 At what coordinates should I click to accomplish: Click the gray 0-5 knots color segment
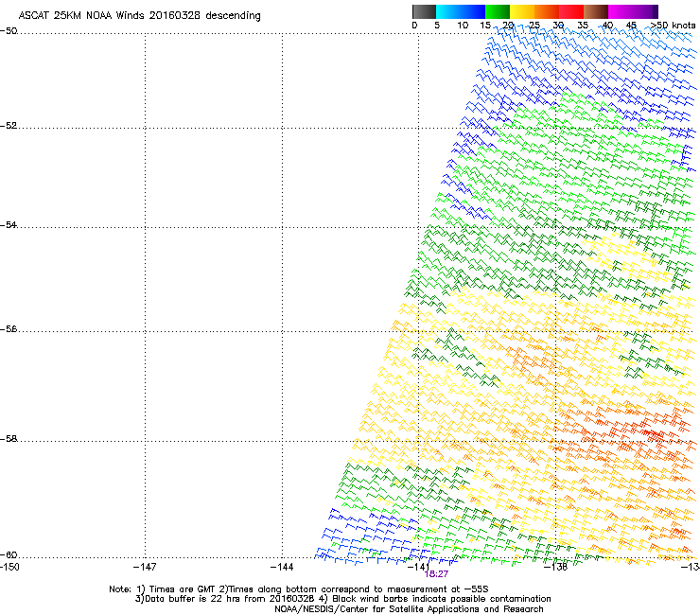pyautogui.click(x=424, y=11)
